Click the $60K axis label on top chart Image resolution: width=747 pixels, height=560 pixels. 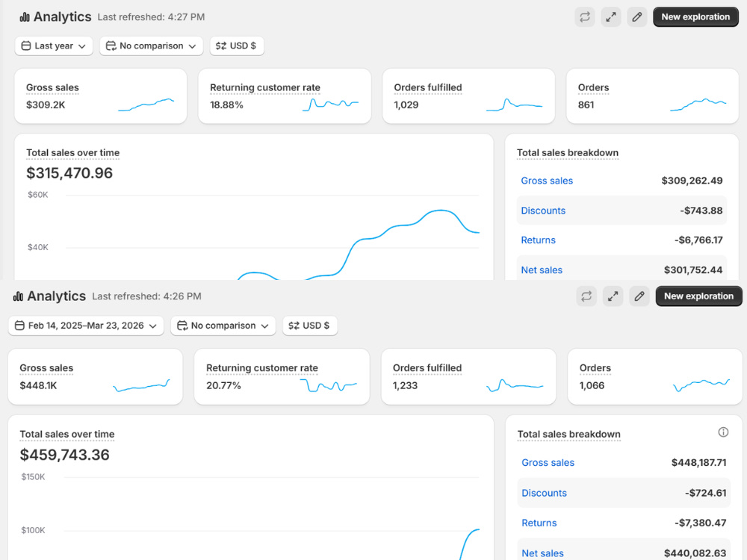[37, 195]
